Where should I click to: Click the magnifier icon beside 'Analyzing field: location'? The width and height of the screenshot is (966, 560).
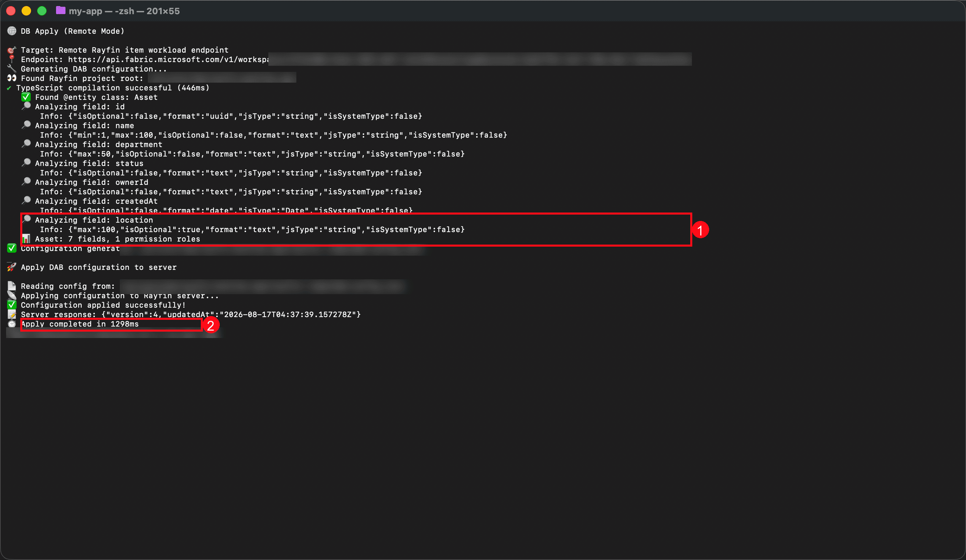click(26, 220)
